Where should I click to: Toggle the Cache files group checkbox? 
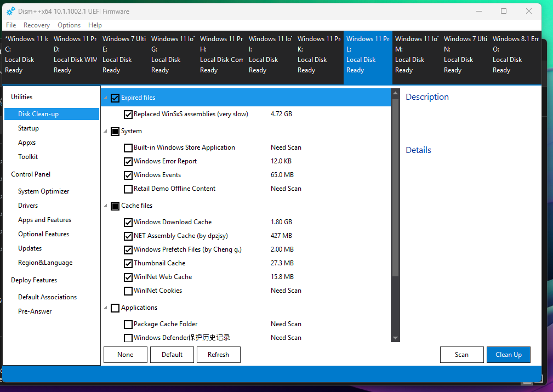pyautogui.click(x=115, y=206)
